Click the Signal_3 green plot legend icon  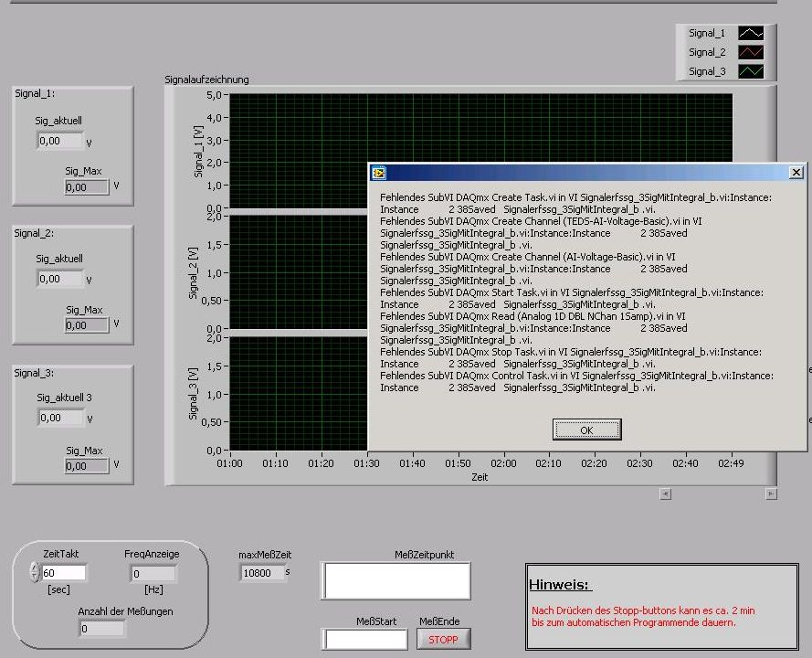(750, 71)
